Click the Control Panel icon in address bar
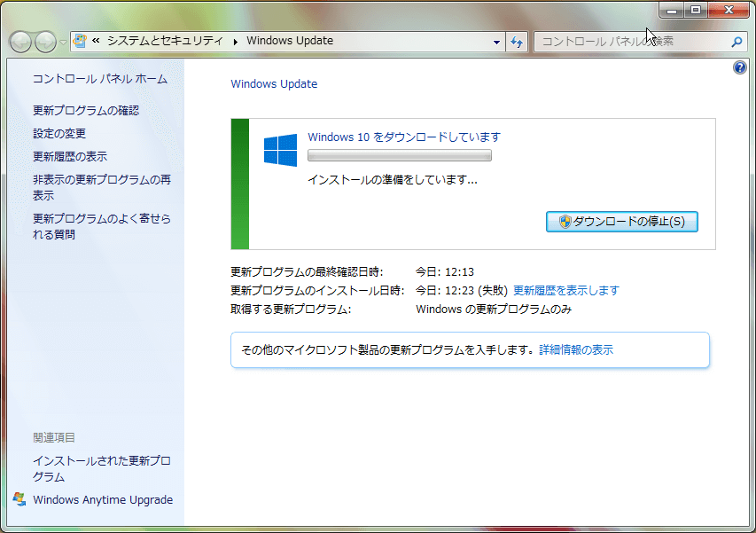Screen dimensions: 756x533 tap(81, 41)
